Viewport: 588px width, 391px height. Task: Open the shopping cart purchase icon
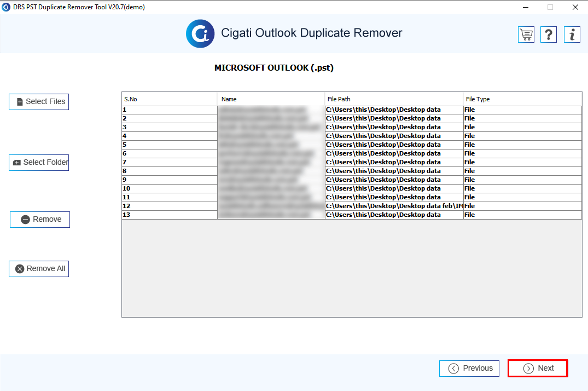(x=526, y=34)
